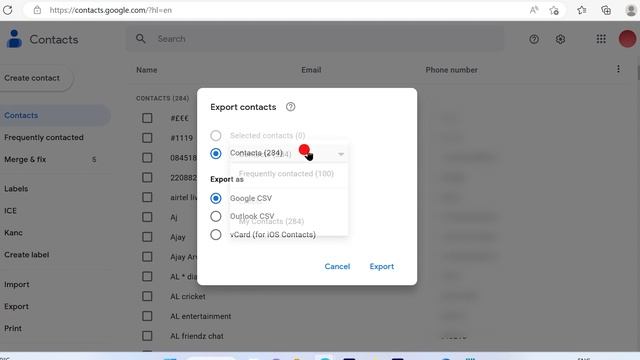640x360 pixels.
Task: Tick the checkbox for AL cricket contact
Action: pos(147,296)
